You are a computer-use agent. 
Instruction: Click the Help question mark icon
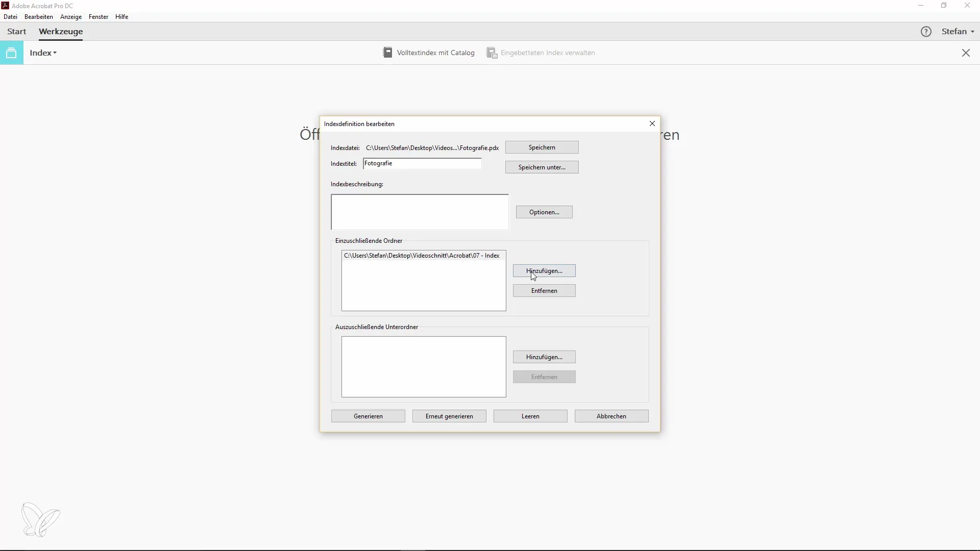click(926, 31)
